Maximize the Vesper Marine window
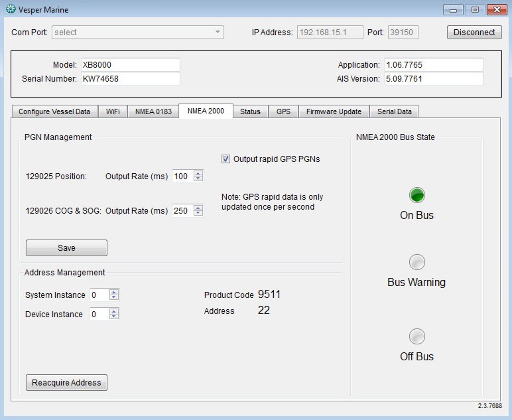 click(475, 10)
